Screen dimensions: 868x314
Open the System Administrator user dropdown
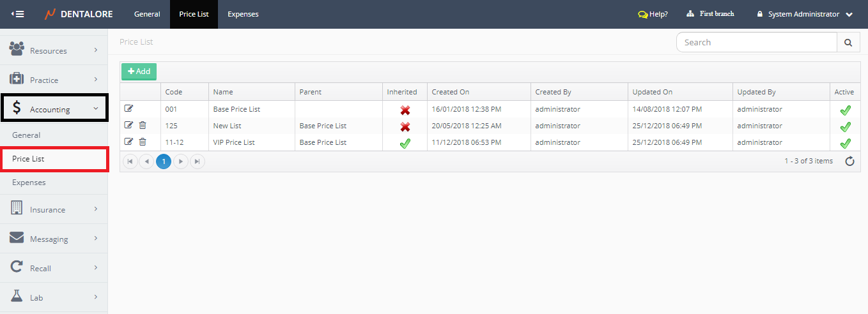pyautogui.click(x=804, y=14)
